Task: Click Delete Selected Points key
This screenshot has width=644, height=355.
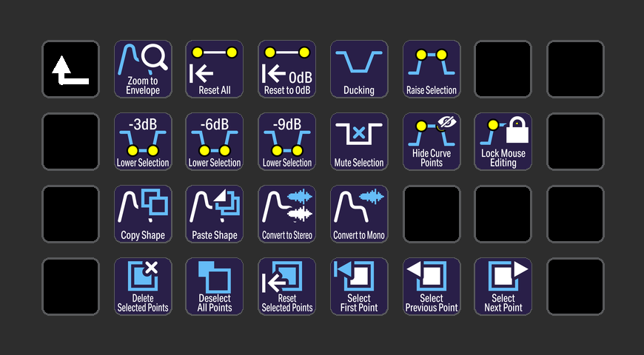Action: tap(143, 286)
